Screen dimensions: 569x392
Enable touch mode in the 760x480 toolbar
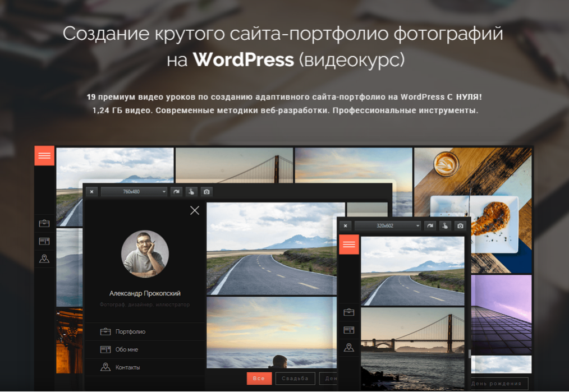pos(191,192)
